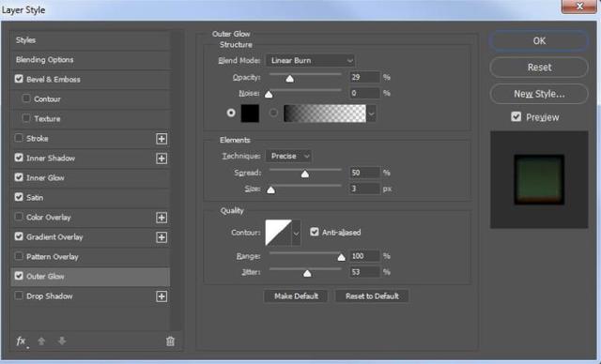
Task: Click the Opacity value field
Action: pyautogui.click(x=364, y=77)
